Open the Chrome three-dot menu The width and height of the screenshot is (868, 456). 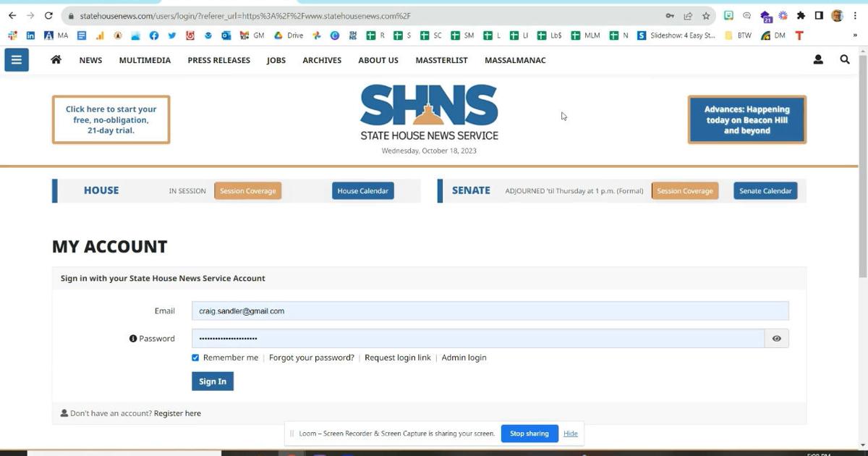856,16
